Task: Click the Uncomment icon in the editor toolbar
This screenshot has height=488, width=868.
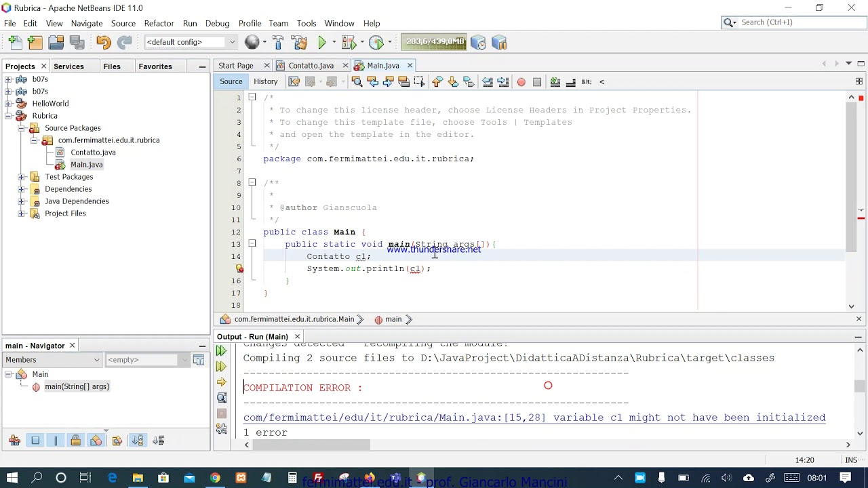Action: [x=570, y=81]
